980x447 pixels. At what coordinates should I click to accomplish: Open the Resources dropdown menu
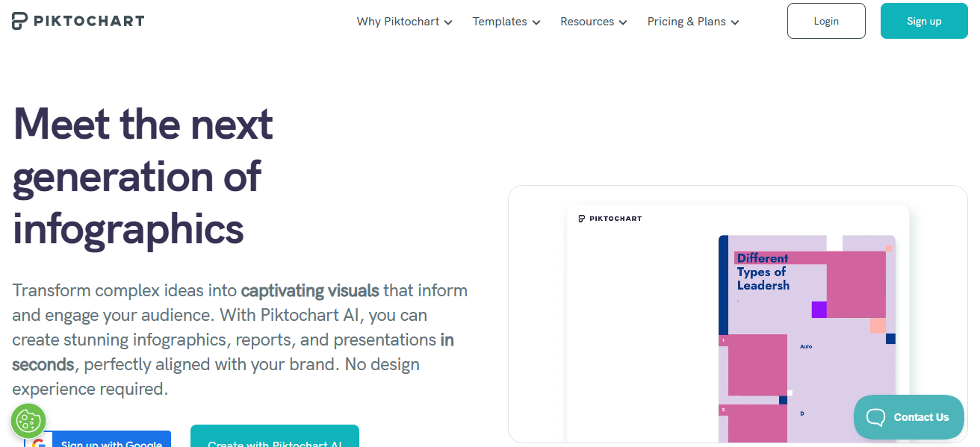pos(593,22)
